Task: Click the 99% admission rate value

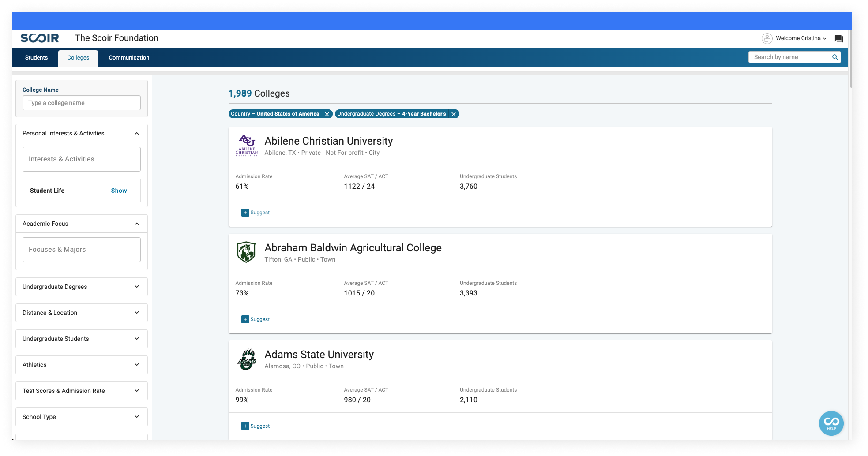Action: click(x=242, y=400)
